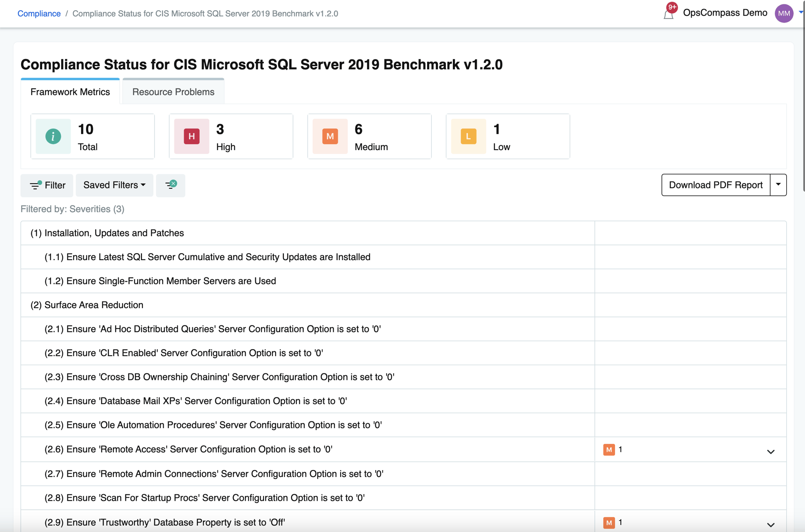The height and width of the screenshot is (532, 805).
Task: Select the Framework Metrics tab
Action: pyautogui.click(x=70, y=92)
